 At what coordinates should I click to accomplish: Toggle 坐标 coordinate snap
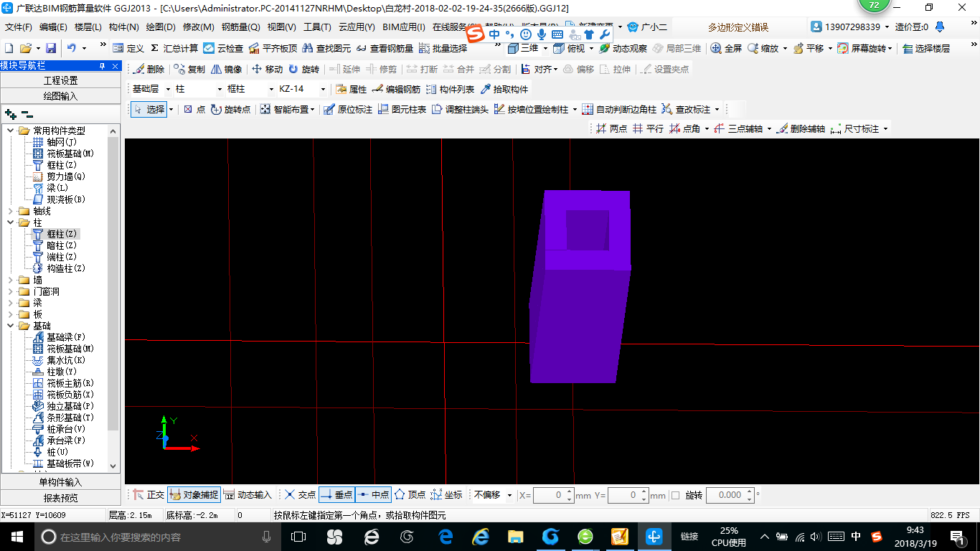click(446, 494)
